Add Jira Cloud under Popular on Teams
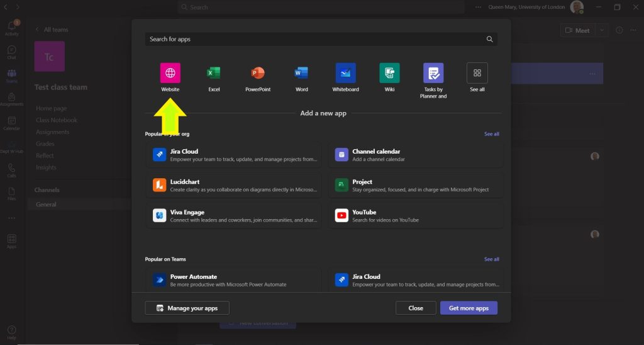644x345 pixels. pyautogui.click(x=416, y=280)
